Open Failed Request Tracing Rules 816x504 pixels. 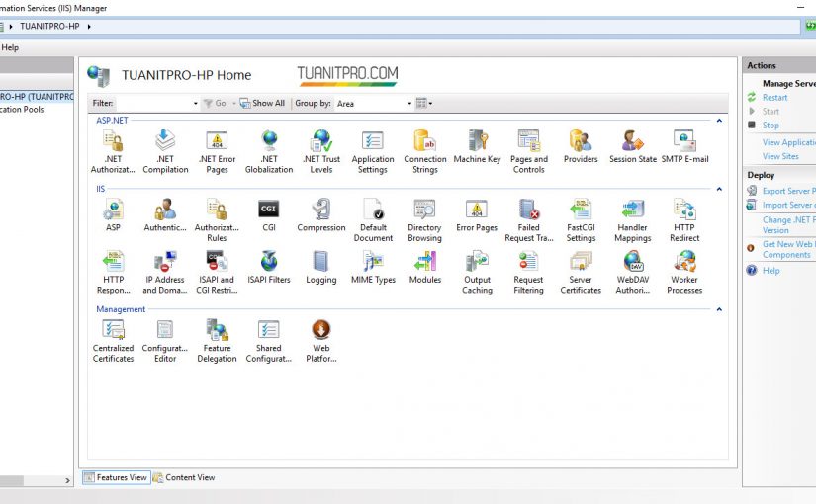[x=529, y=220]
